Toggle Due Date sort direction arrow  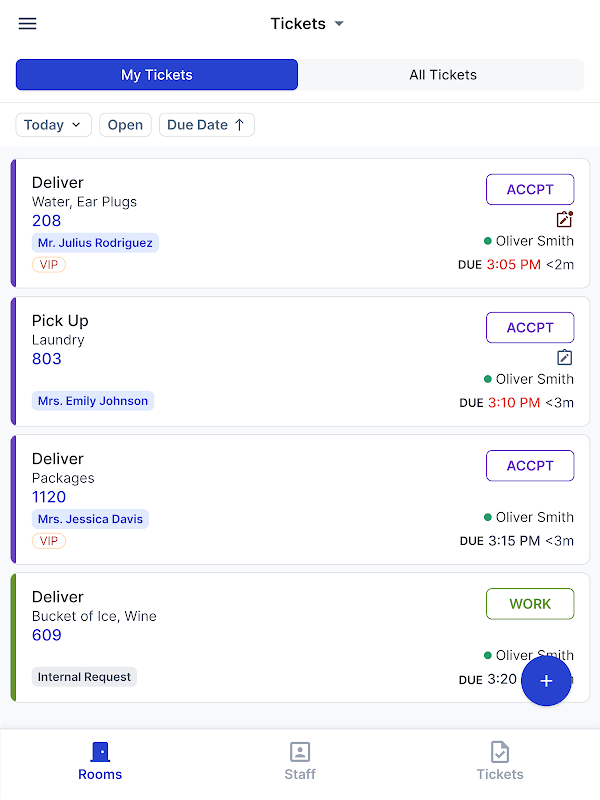(239, 125)
